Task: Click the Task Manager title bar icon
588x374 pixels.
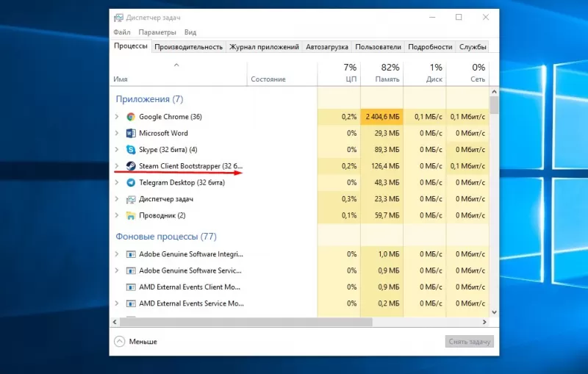Action: [118, 18]
